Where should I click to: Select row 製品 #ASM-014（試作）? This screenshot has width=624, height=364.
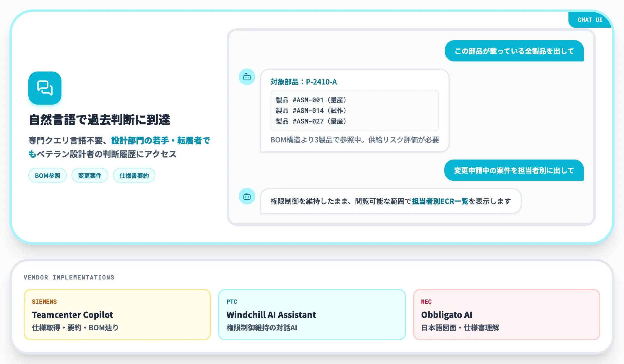click(311, 110)
